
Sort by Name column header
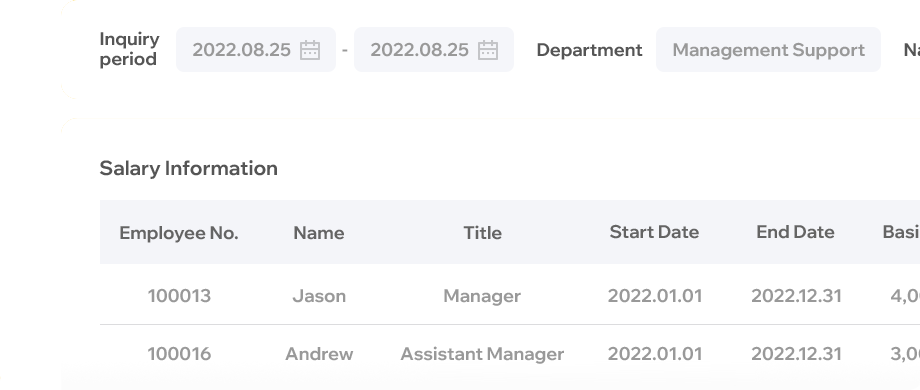point(319,233)
